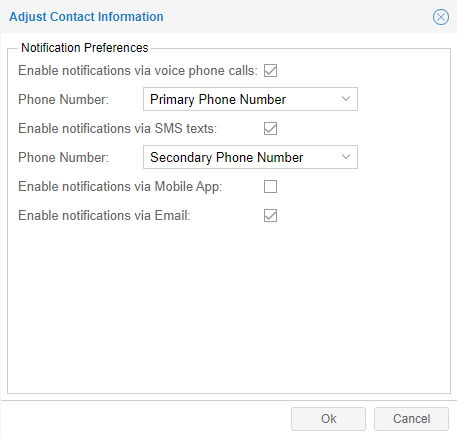This screenshot has height=437, width=457.
Task: Click the Primary Phone Number combo box text
Action: click(218, 99)
